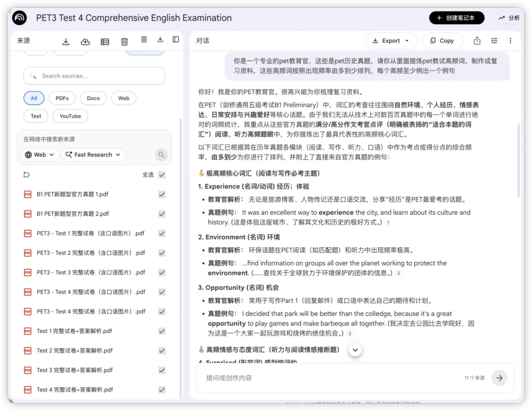532x411 pixels.
Task: Click PDF icon of B1 PET新题型官方真题 1.pdf
Action: click(28, 194)
